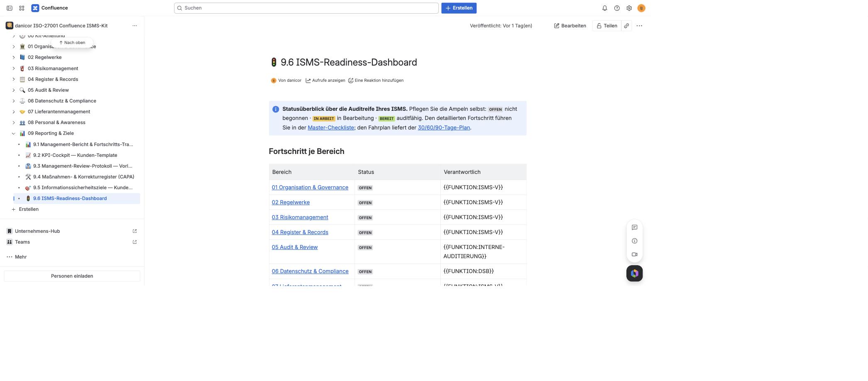Open page 9.1 Management-Bericht
The image size is (868, 381).
coord(83,144)
